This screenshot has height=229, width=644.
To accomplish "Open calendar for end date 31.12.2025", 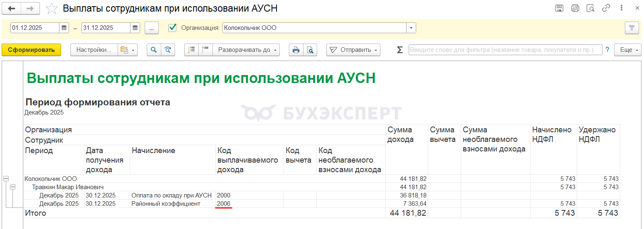I will (136, 28).
